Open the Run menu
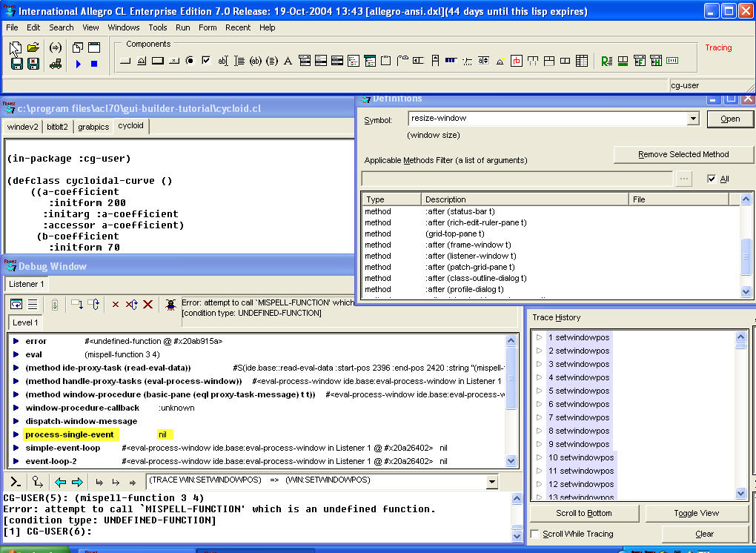756x553 pixels. click(x=182, y=27)
